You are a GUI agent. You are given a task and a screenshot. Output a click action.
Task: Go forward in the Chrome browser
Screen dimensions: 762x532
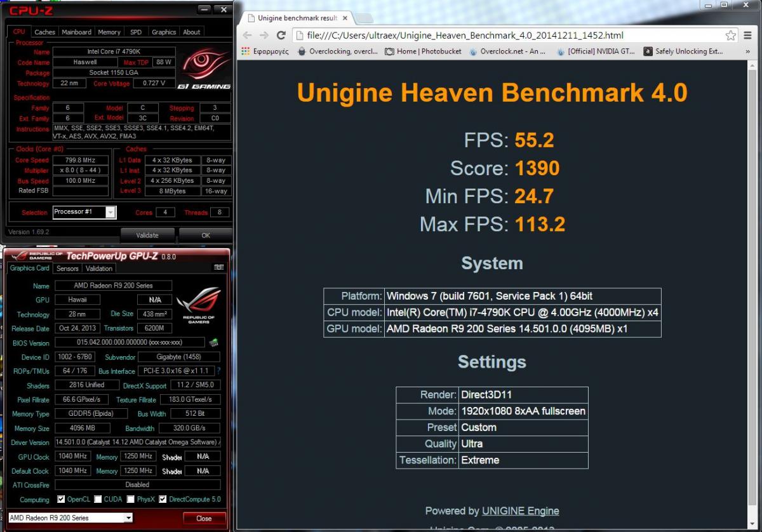pyautogui.click(x=265, y=36)
